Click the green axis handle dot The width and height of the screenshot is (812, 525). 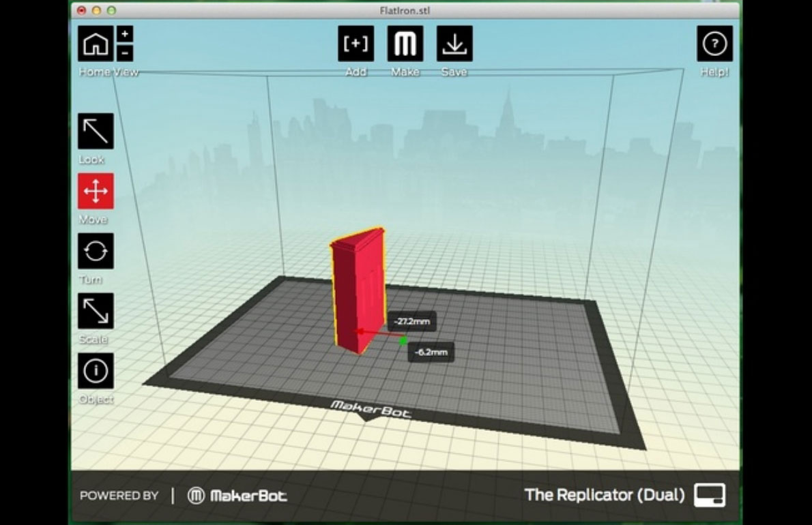pos(403,340)
